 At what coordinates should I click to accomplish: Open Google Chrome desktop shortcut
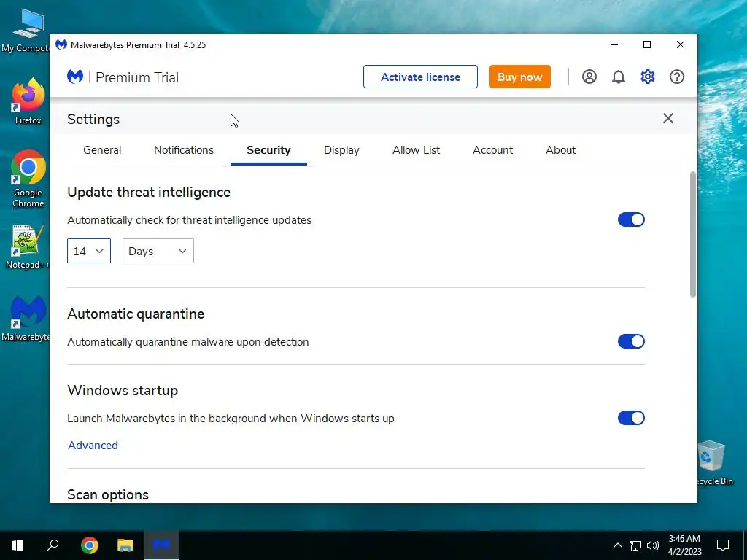click(x=28, y=179)
